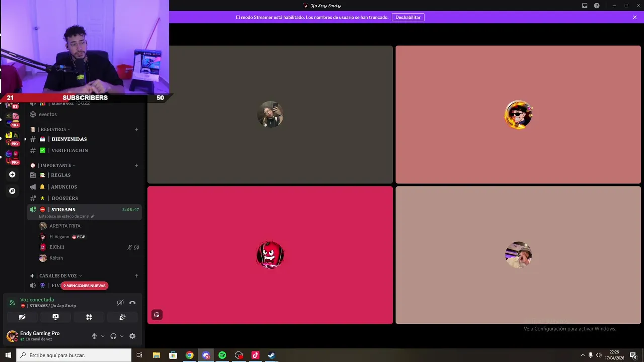Click 'Establece un estado de canal'
The image size is (644, 362).
pyautogui.click(x=66, y=216)
